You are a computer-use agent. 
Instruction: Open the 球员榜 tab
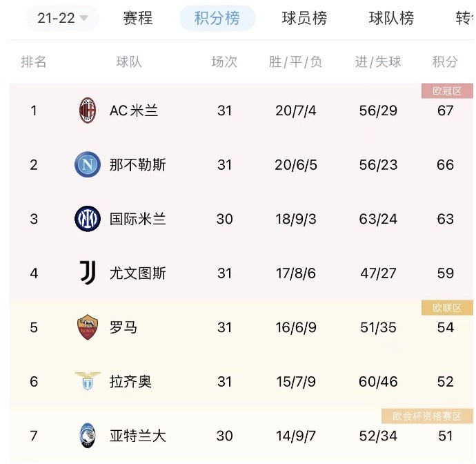coord(304,18)
